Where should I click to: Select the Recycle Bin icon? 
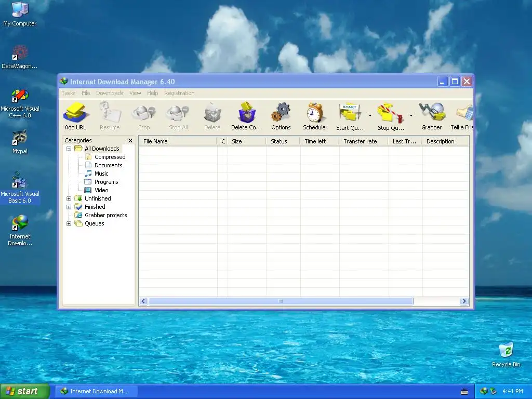coord(506,354)
